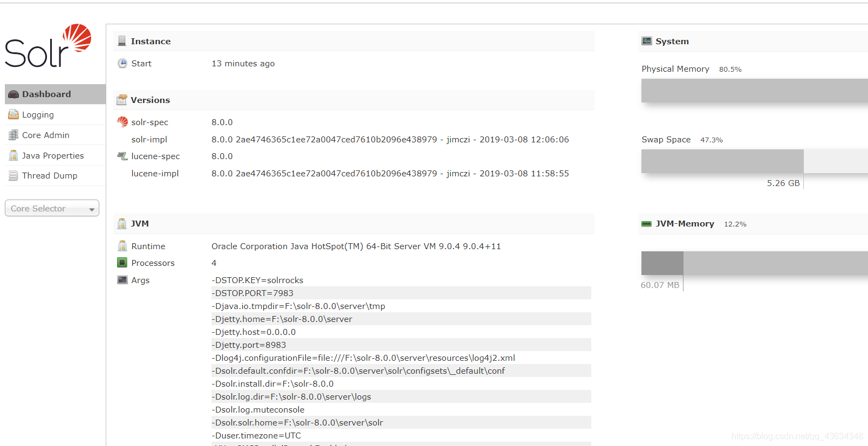Click the Runtime Oracle Corporation value
868x446 pixels.
[356, 246]
